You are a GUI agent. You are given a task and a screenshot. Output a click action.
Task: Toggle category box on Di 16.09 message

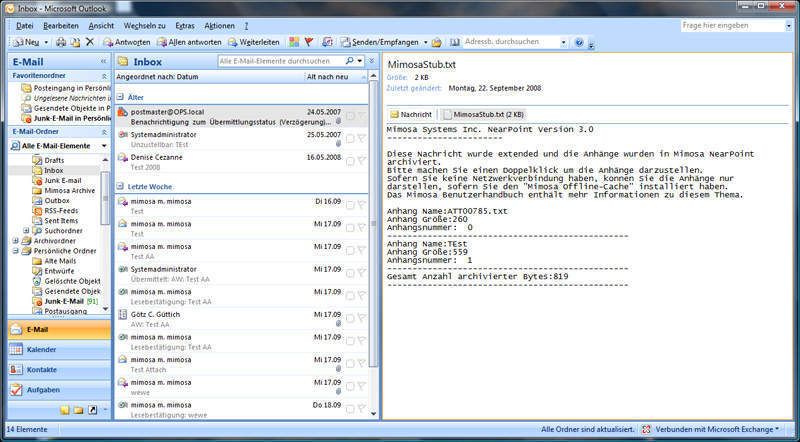350,205
